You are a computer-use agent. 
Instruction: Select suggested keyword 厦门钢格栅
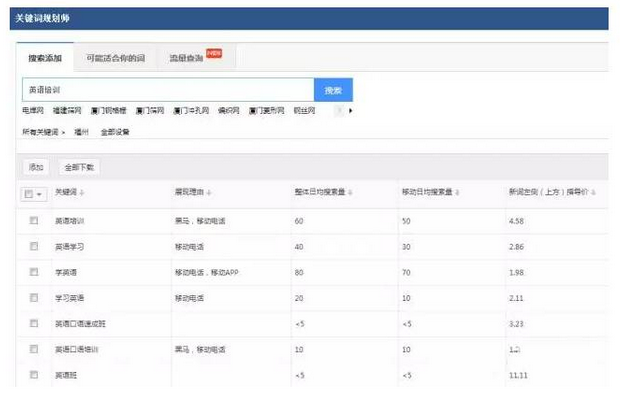[108, 111]
